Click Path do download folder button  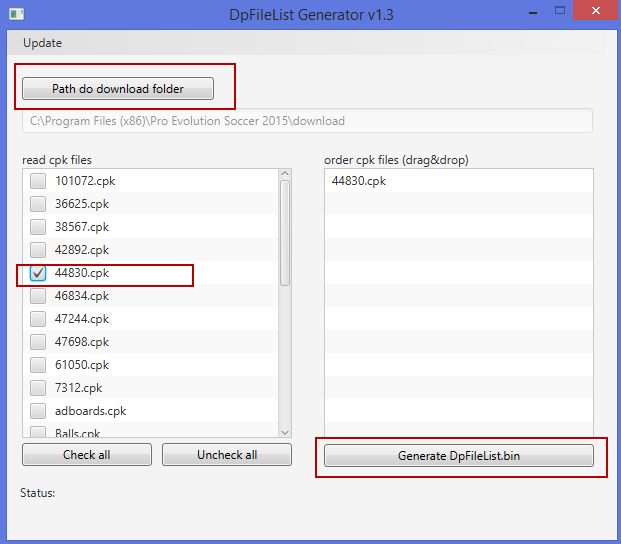click(x=118, y=88)
